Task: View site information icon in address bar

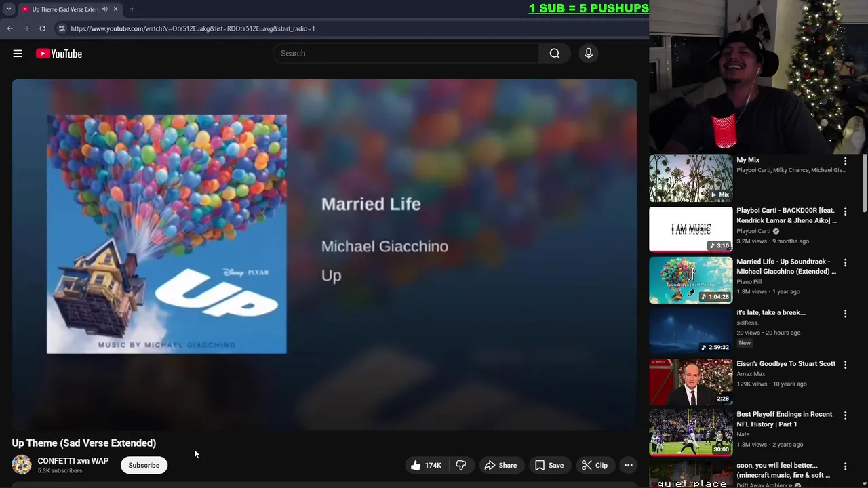Action: click(x=62, y=28)
